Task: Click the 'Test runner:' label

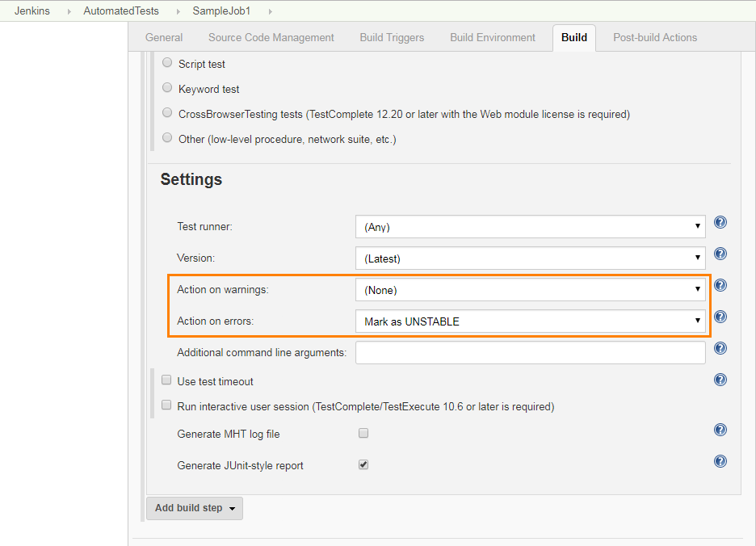Action: point(205,227)
